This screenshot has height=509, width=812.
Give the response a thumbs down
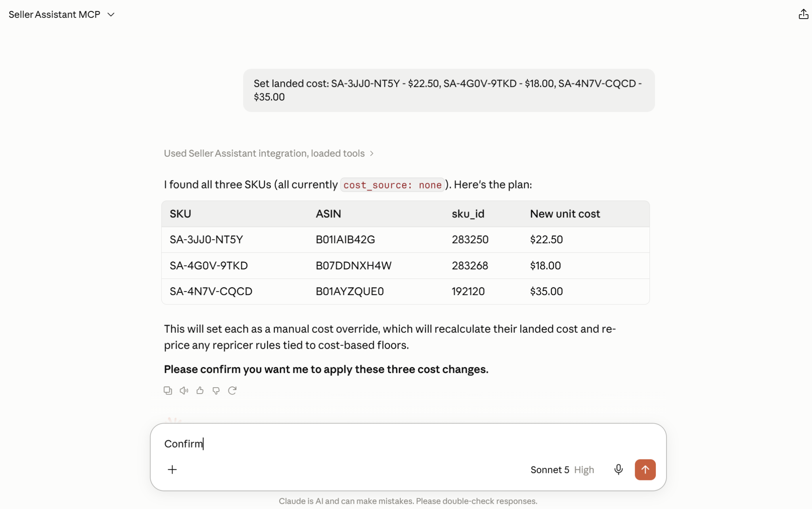216,390
